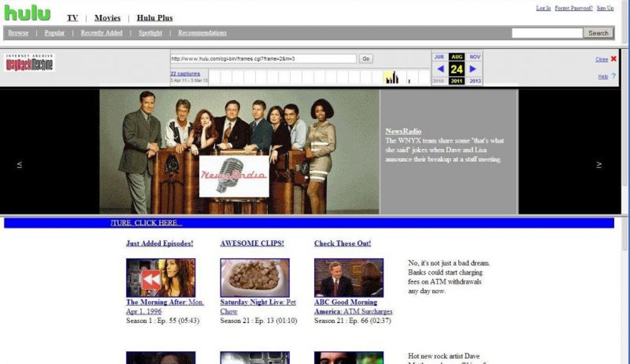Play the ABC Good Morning America thumbnail

point(349,278)
